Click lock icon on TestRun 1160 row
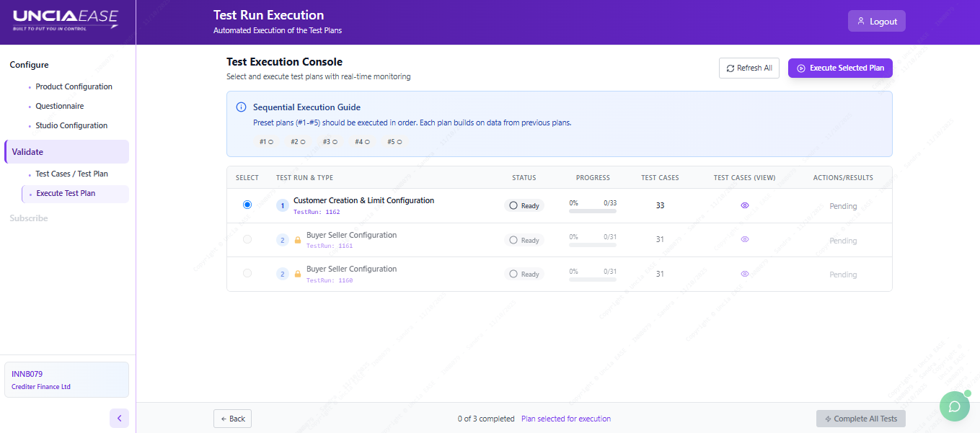Image resolution: width=980 pixels, height=433 pixels. [x=297, y=274]
